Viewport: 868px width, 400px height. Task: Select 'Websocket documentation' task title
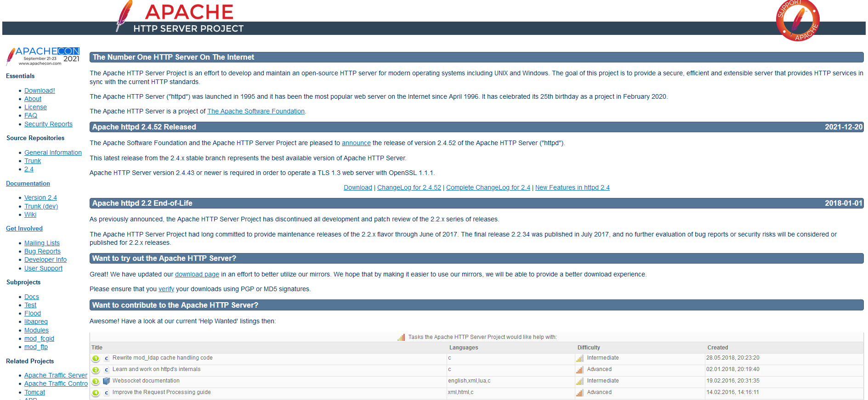[x=146, y=381]
